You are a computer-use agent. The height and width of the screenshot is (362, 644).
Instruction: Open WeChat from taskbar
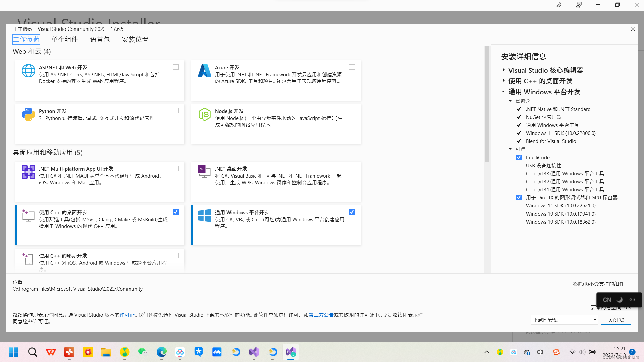[143, 352]
